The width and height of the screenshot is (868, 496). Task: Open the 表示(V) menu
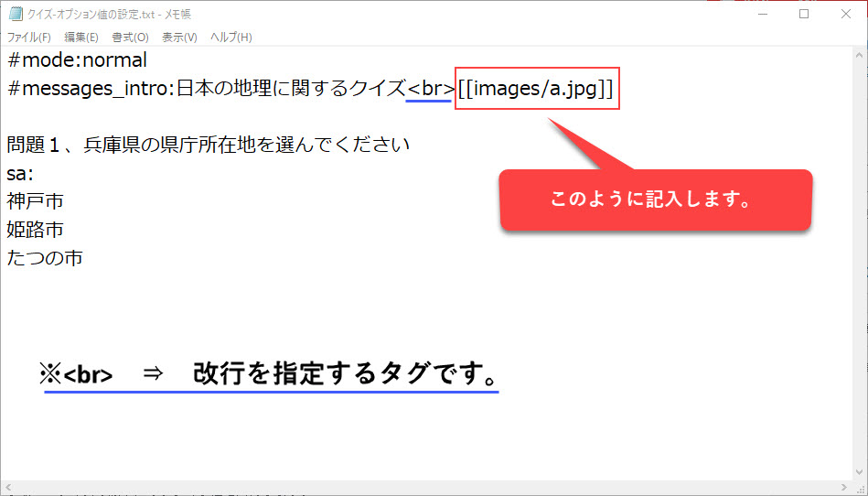point(179,38)
